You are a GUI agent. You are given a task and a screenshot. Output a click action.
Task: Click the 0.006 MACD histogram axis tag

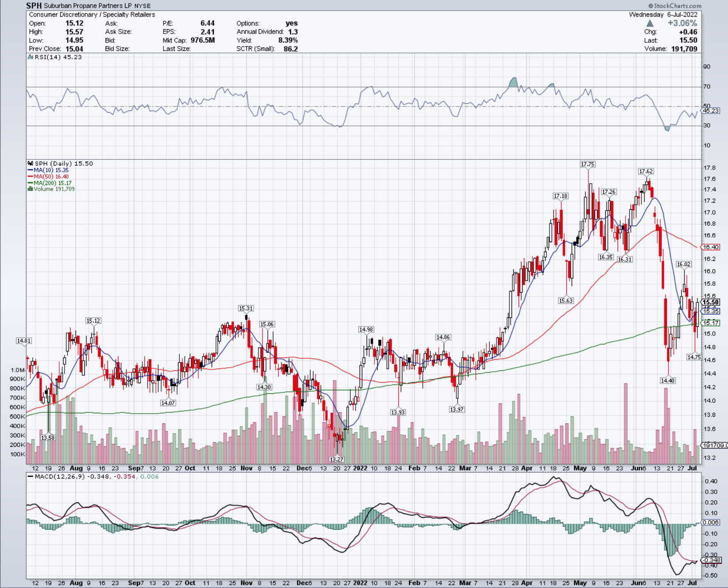[711, 523]
